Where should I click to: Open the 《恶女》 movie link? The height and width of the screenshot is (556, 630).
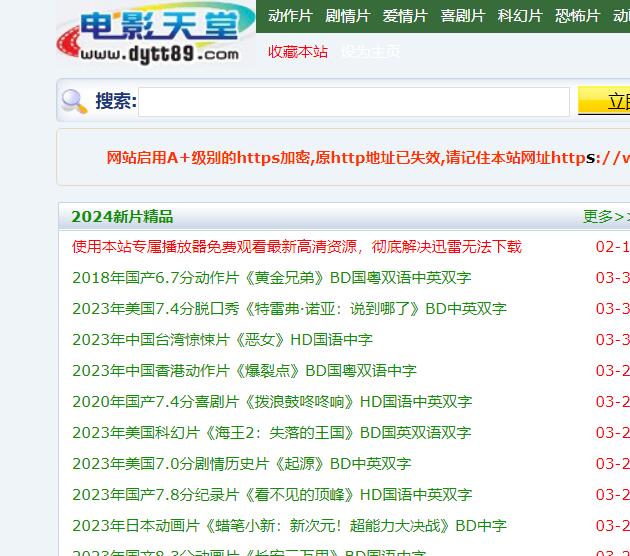[222, 339]
